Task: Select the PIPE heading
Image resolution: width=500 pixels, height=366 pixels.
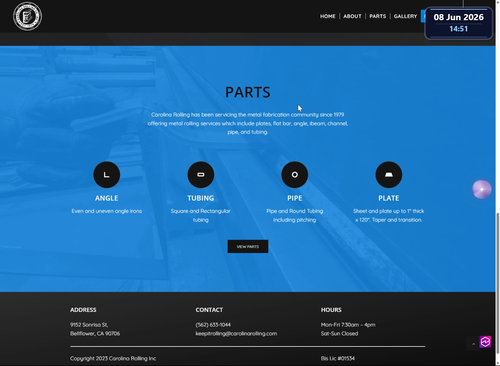Action: coord(295,198)
